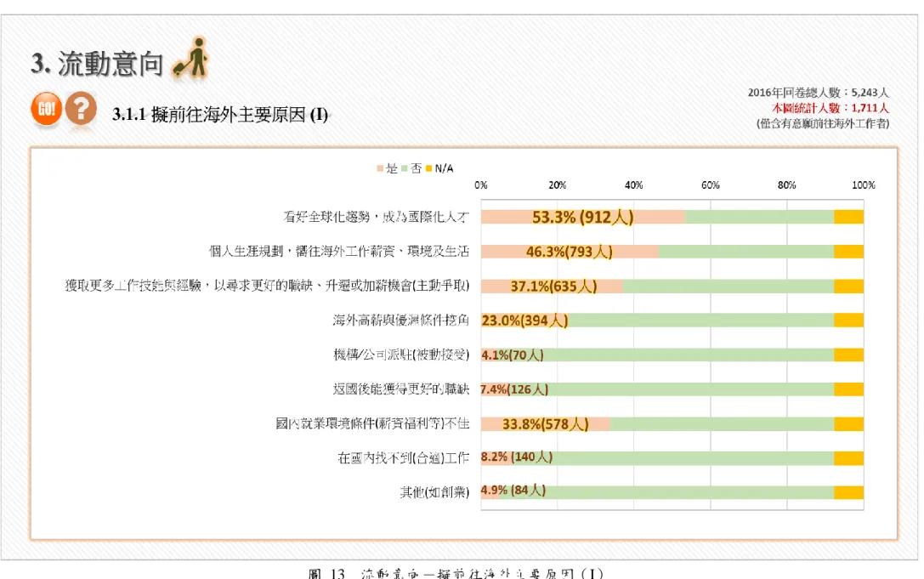Select the 37.1%(635人) bar label
The image size is (924, 579).
tap(553, 286)
